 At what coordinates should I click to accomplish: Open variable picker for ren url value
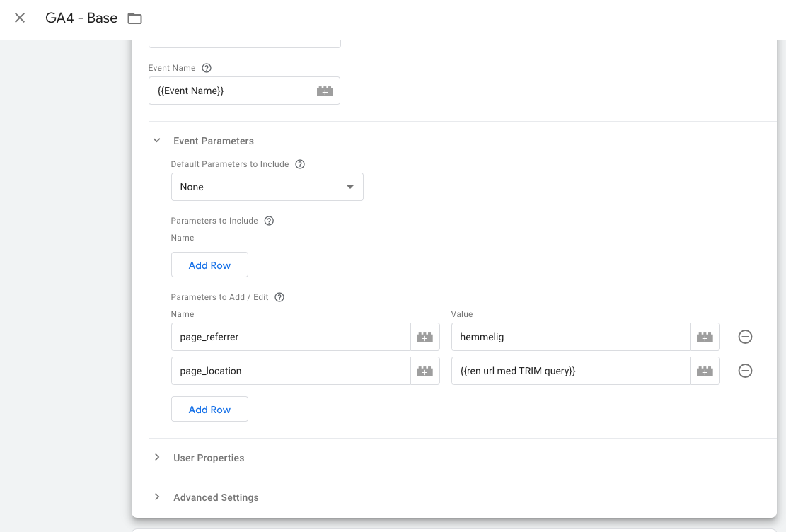coord(705,371)
